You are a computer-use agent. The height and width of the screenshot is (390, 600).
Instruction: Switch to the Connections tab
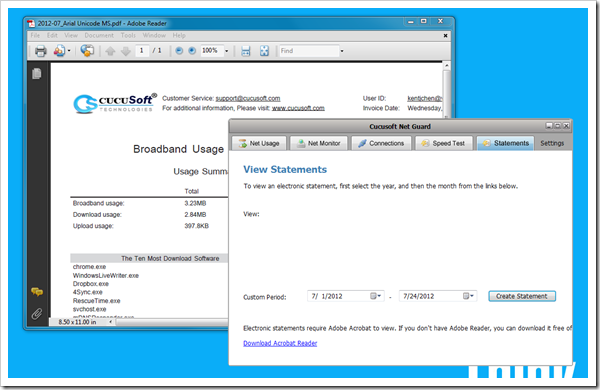point(381,144)
